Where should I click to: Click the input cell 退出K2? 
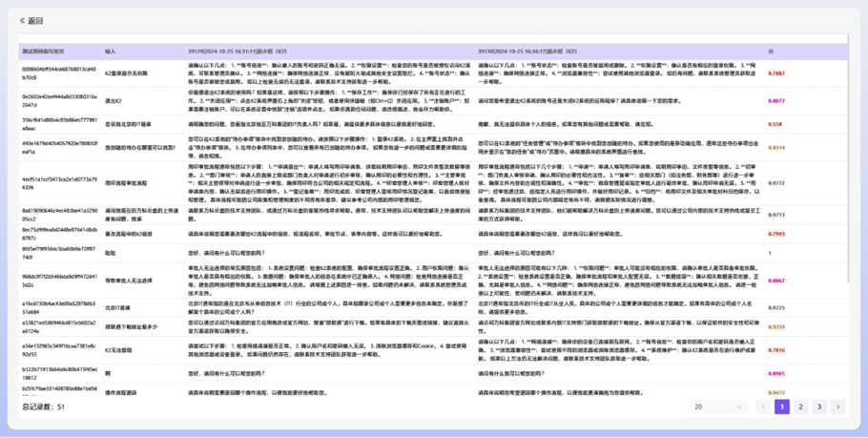[114, 101]
